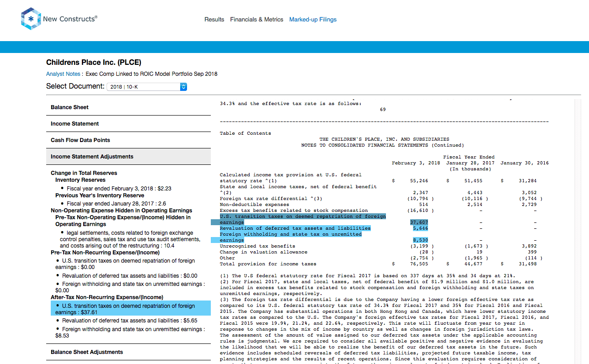Select after-tax Revaluation of deferred tax assets : $5.65
The height and width of the screenshot is (364, 589).
pyautogui.click(x=130, y=321)
